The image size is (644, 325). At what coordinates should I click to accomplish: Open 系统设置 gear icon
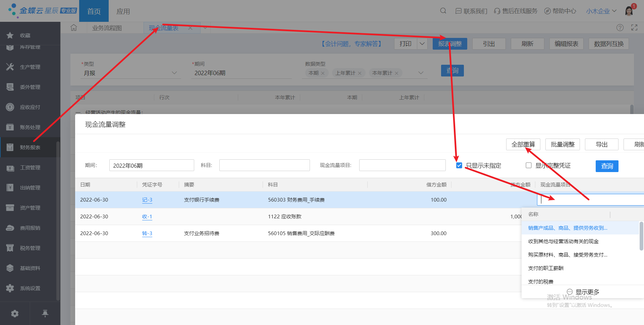click(x=10, y=288)
